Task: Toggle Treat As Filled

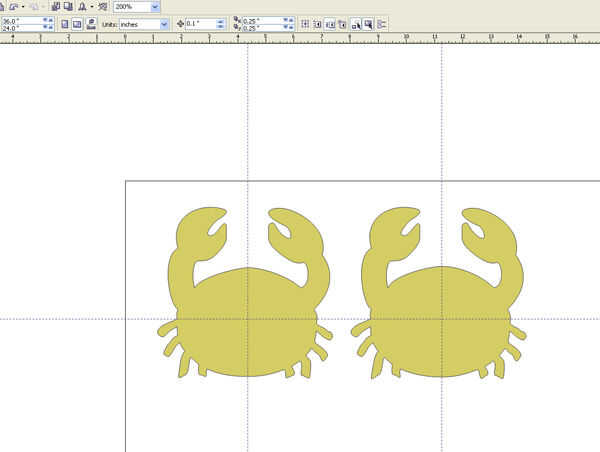Action: (368, 24)
